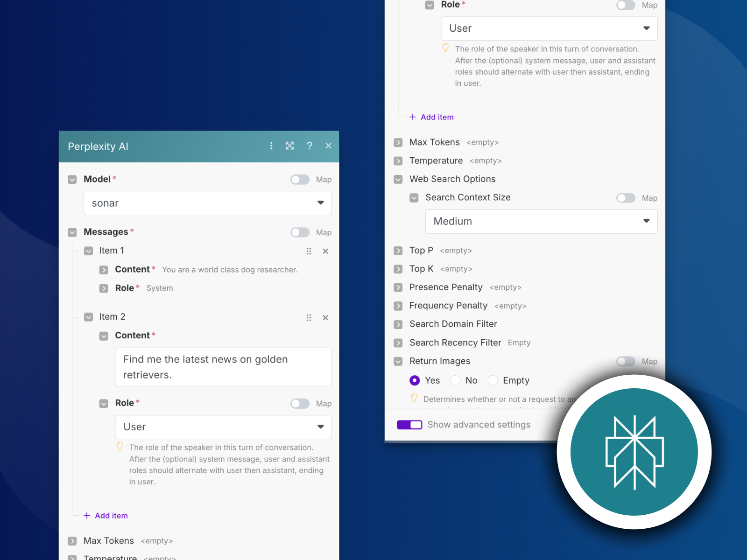Open the sonar model dropdown
Screen dimensions: 747x560
tap(207, 203)
